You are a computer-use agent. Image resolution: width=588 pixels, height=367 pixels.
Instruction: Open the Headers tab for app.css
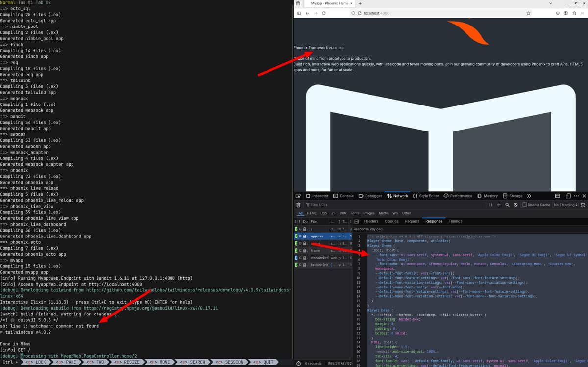tap(371, 221)
